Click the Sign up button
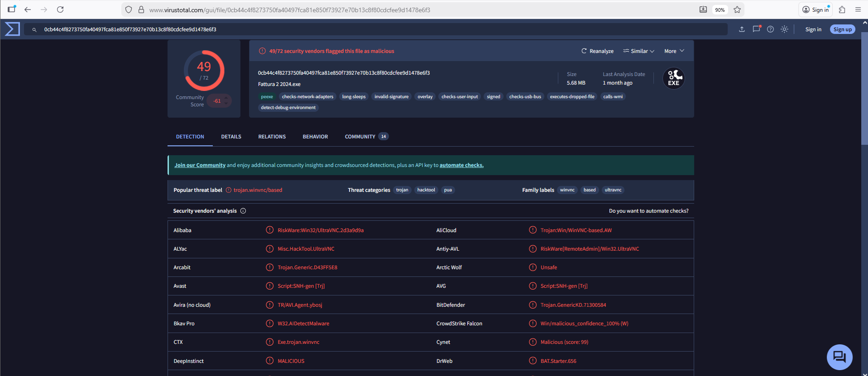The width and height of the screenshot is (868, 376). pos(842,29)
